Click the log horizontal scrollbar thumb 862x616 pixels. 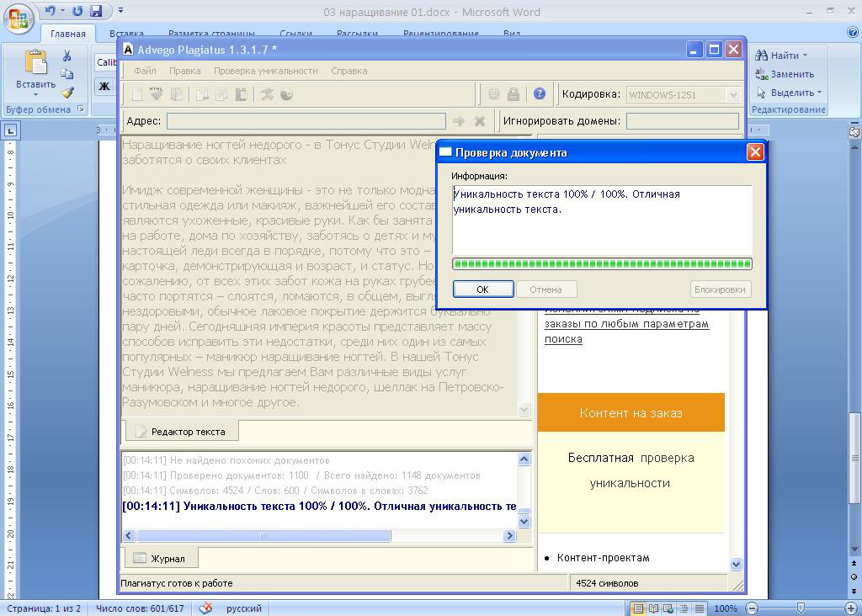point(263,536)
